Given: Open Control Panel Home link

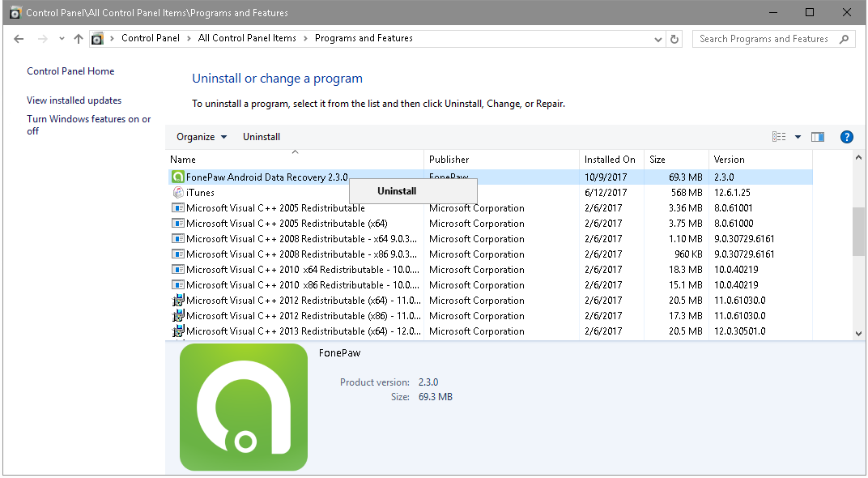Looking at the screenshot, I should (70, 71).
